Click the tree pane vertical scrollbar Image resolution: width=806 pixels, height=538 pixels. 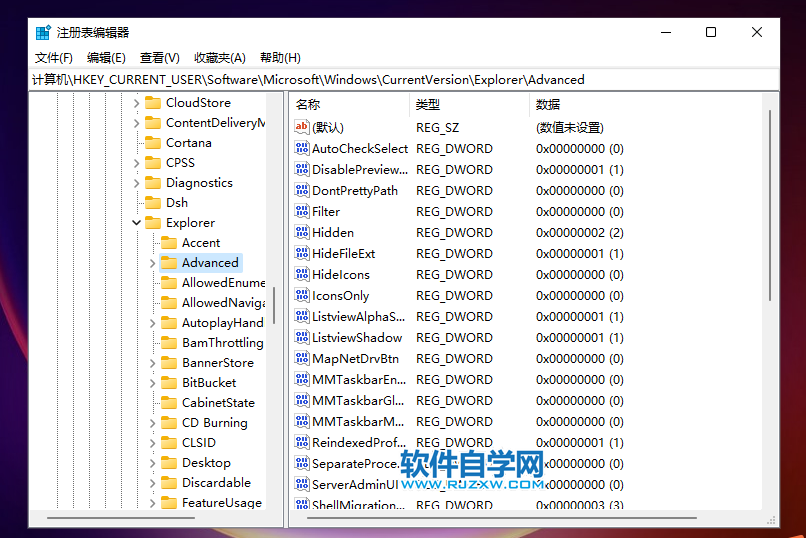click(x=274, y=306)
